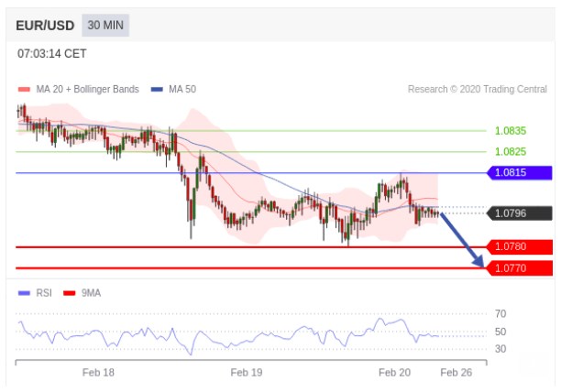The height and width of the screenshot is (392, 561).
Task: Toggle the RSI legend marker
Action: pyautogui.click(x=24, y=293)
